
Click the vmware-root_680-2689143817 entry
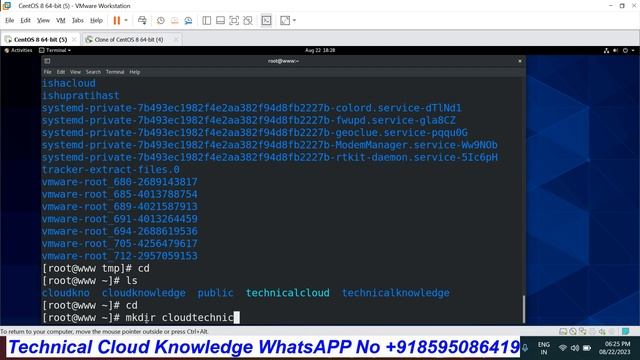(x=120, y=182)
